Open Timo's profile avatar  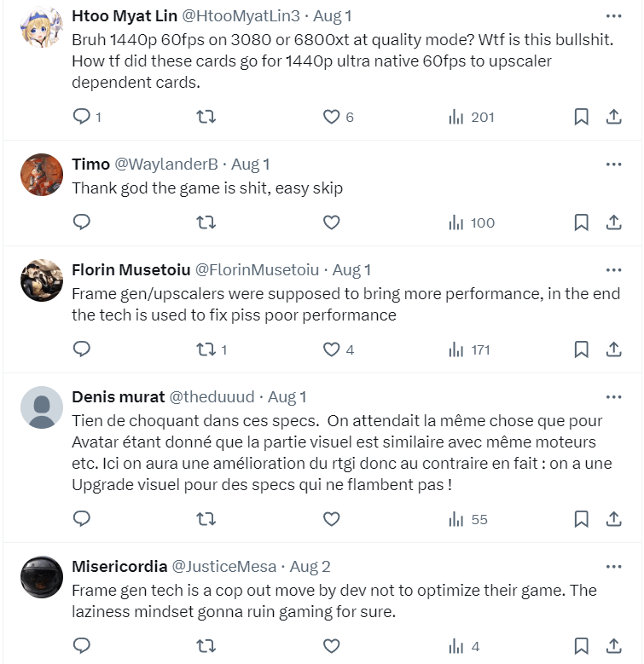[x=41, y=175]
